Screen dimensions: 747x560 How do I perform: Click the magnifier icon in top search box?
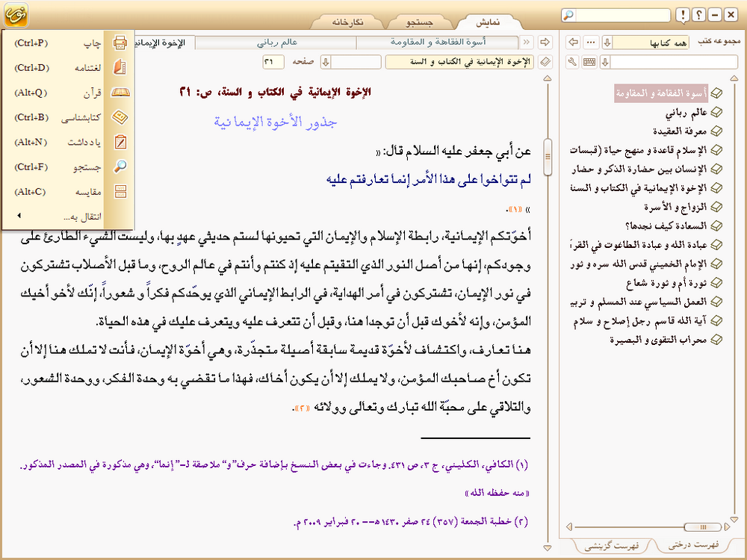(568, 15)
